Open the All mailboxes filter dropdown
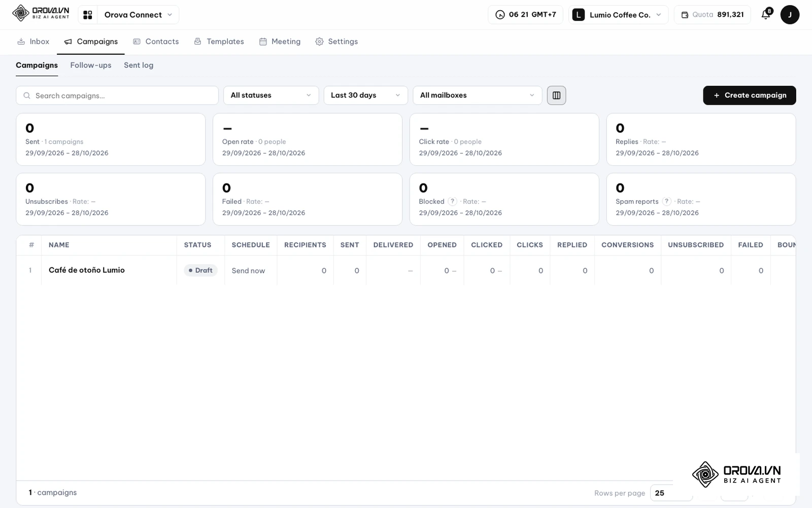812x508 pixels. 478,96
